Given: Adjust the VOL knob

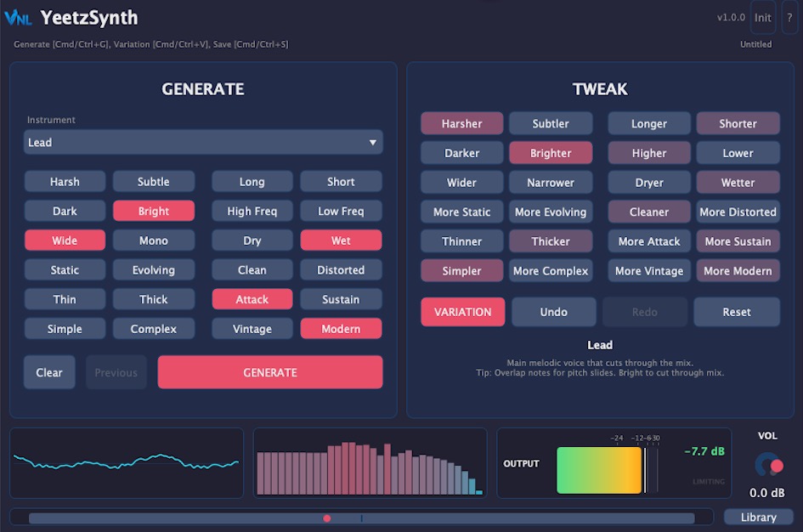Looking at the screenshot, I should pos(768,465).
